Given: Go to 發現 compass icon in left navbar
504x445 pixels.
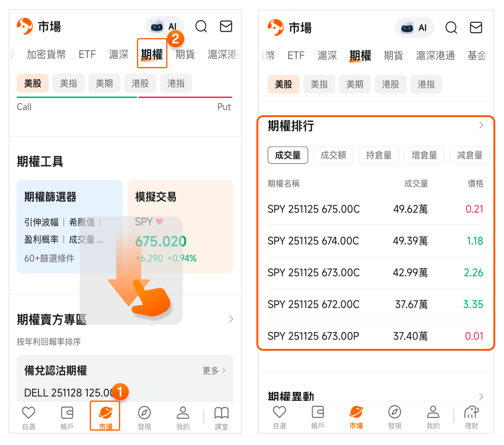Looking at the screenshot, I should pos(144,416).
